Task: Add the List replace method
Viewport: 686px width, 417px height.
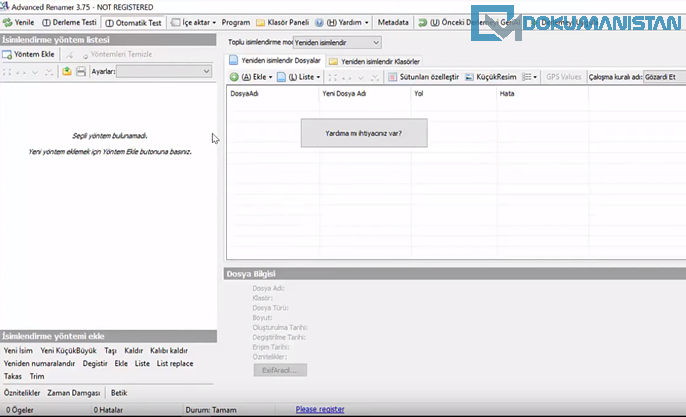Action: point(175,364)
